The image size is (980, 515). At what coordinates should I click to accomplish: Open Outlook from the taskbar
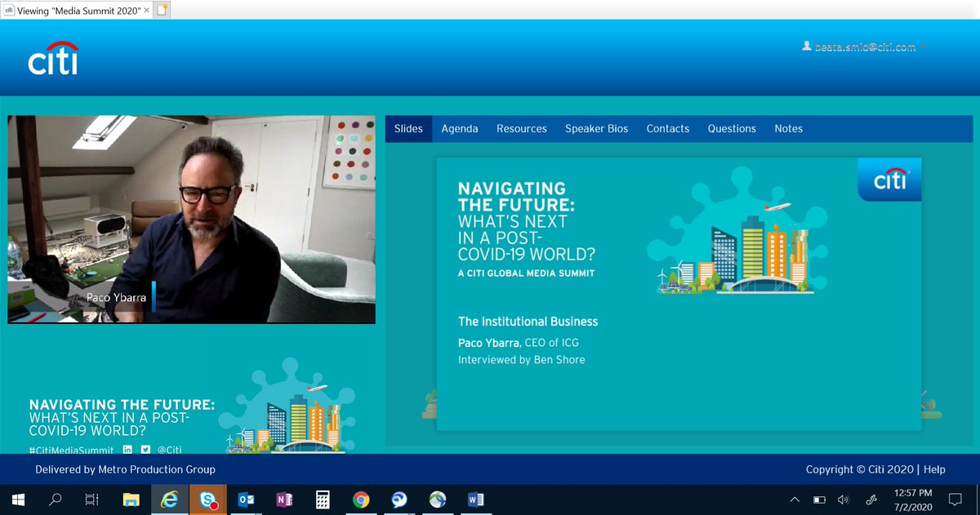tap(246, 499)
